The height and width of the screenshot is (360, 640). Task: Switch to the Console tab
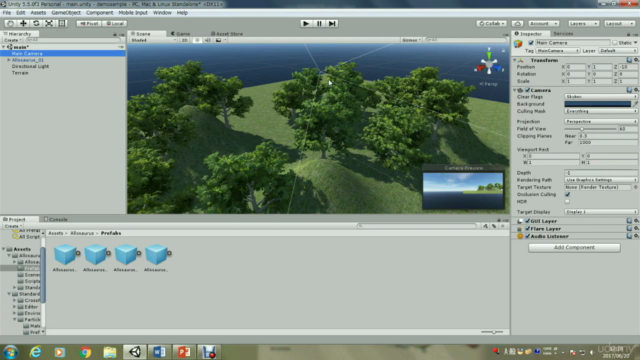56,220
